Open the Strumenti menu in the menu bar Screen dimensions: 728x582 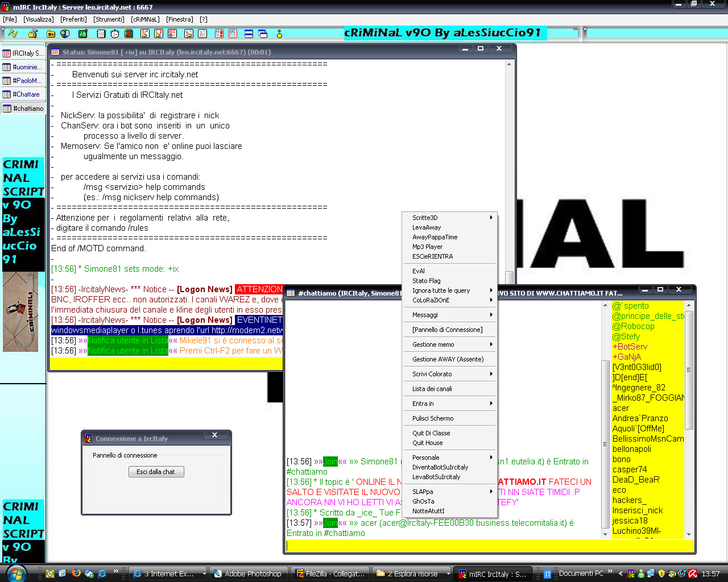point(109,19)
